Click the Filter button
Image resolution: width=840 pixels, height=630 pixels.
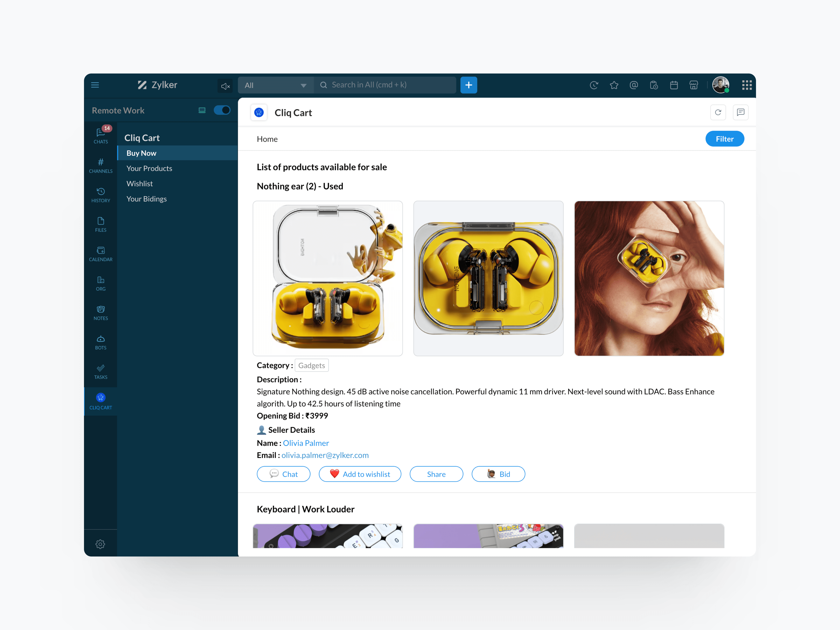[724, 139]
